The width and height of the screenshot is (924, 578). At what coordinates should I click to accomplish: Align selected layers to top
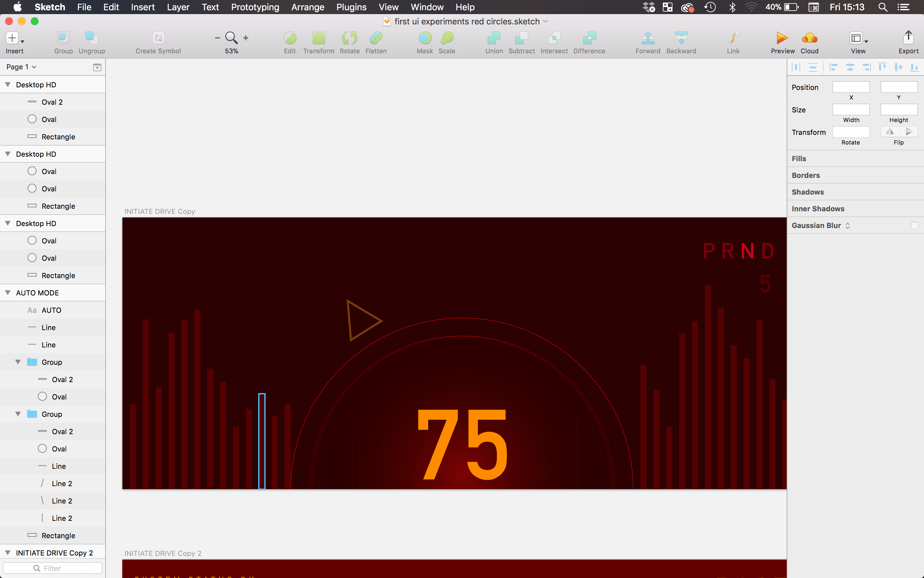point(882,67)
